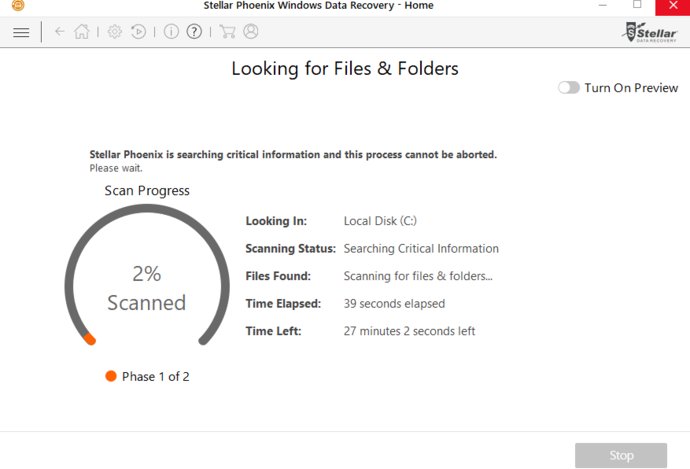The height and width of the screenshot is (469, 690).
Task: Close the Stellar Phoenix window
Action: click(672, 6)
